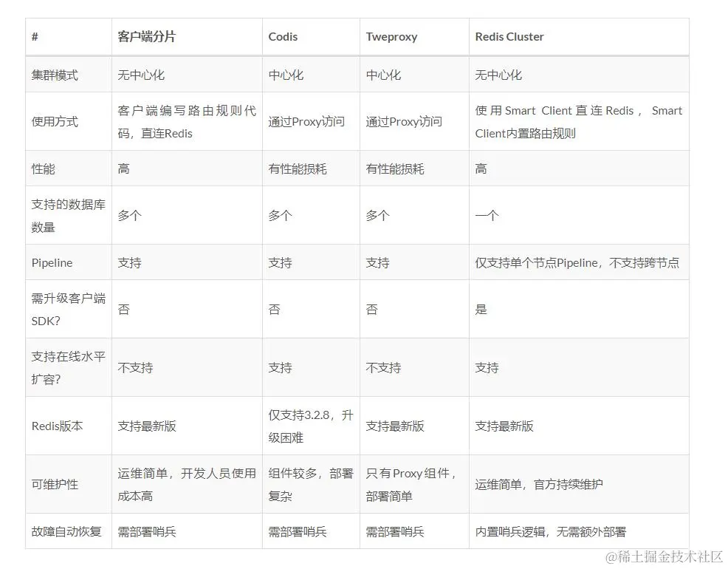Image resolution: width=728 pixels, height=569 pixels.
Task: Click '组件较多，部署复杂' cell
Action: click(311, 485)
